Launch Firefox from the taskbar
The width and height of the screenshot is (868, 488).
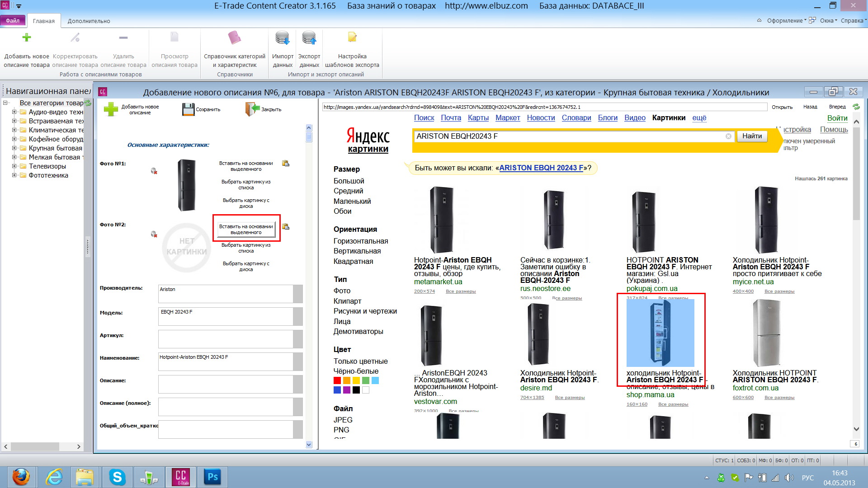pyautogui.click(x=21, y=477)
